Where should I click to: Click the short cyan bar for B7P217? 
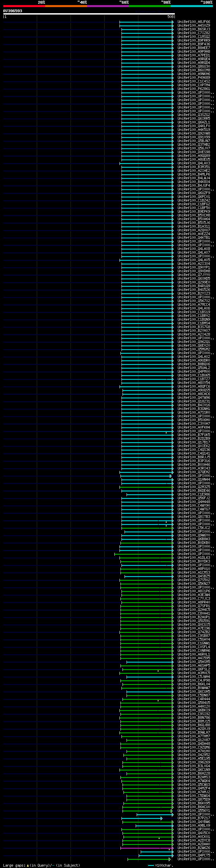pyautogui.click(x=141, y=818)
